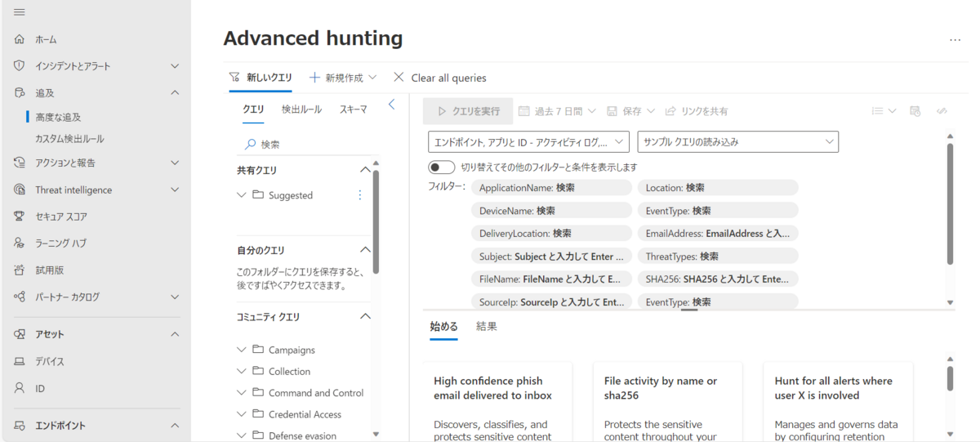Image resolution: width=980 pixels, height=442 pixels.
Task: Click the ID person icon
Action: tap(20, 389)
